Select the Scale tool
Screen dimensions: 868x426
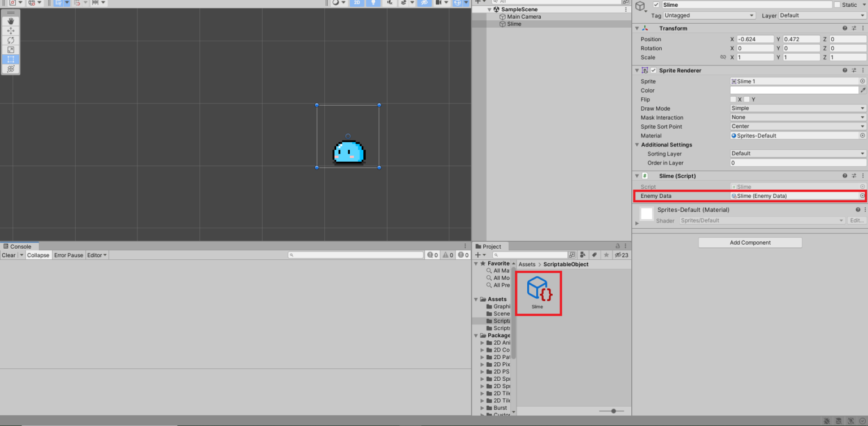[11, 50]
